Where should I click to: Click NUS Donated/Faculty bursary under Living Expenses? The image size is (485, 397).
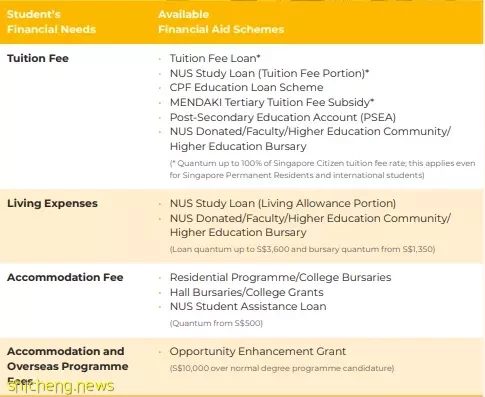[x=310, y=225]
